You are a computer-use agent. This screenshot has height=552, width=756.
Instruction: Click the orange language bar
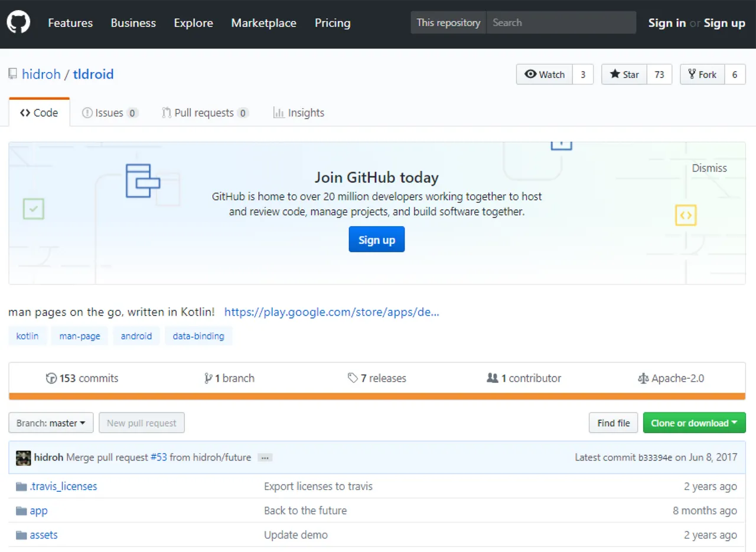pyautogui.click(x=377, y=397)
